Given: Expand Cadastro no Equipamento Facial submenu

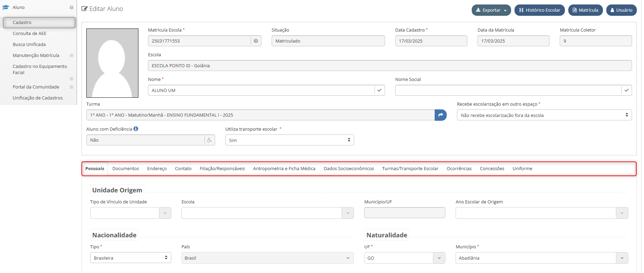Looking at the screenshot, I should pos(71,79).
